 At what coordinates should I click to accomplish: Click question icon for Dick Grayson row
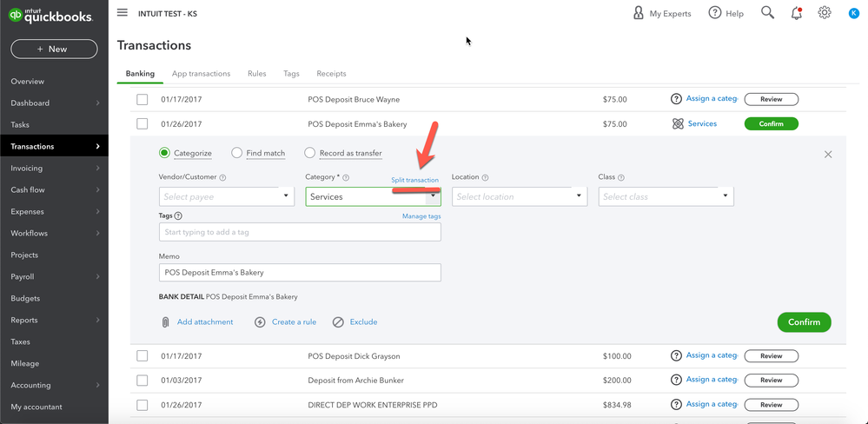676,356
